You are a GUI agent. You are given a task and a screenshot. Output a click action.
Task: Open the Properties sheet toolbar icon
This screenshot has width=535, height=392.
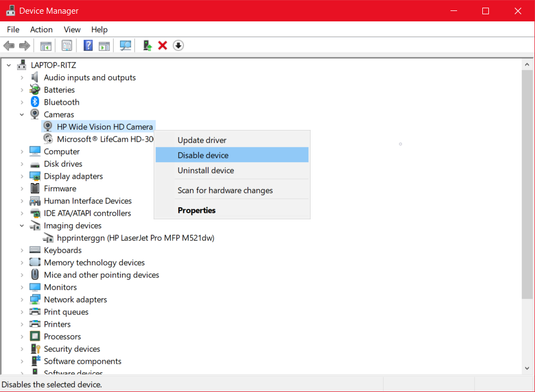(67, 46)
